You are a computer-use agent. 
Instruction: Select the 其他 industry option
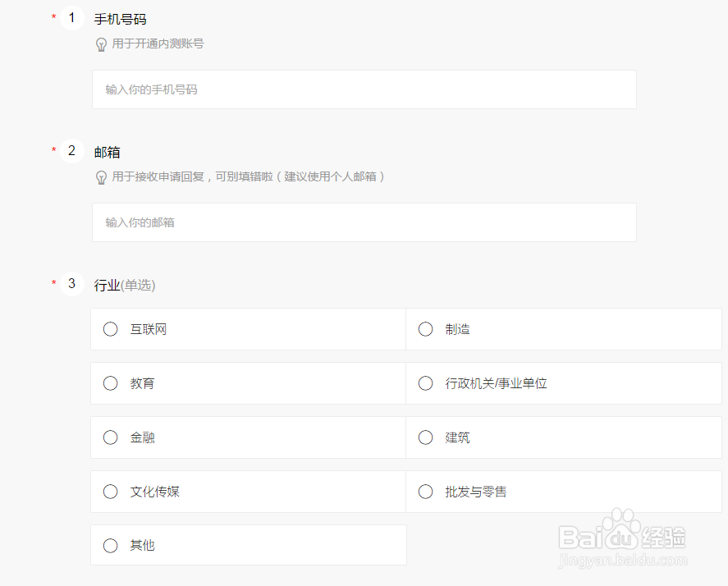click(111, 546)
